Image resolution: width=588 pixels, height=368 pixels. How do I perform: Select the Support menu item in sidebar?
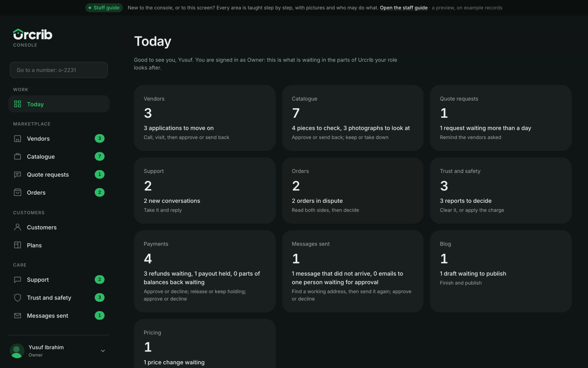59,280
